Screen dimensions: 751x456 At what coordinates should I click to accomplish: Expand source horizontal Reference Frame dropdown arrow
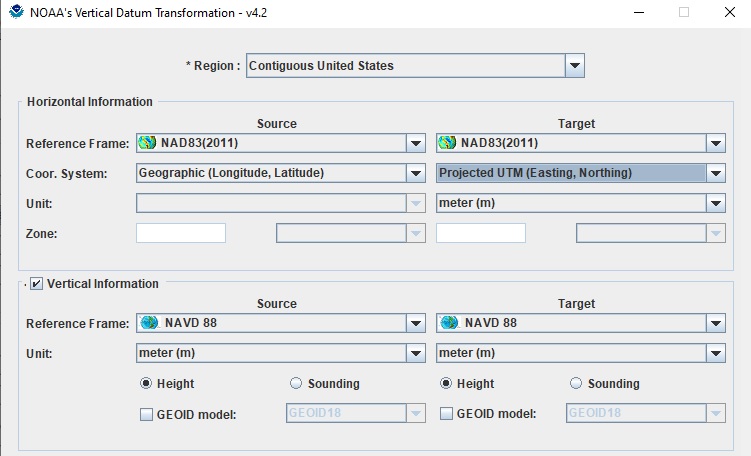(416, 143)
